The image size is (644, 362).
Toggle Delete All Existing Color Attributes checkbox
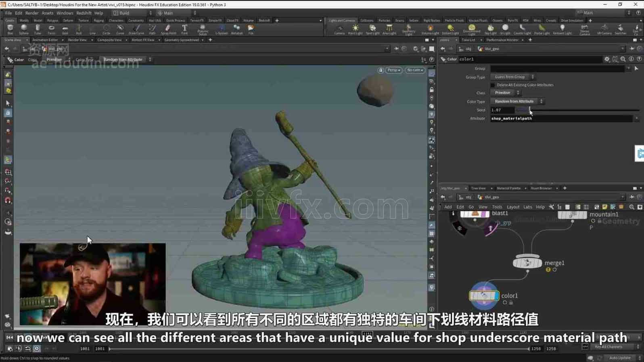point(492,85)
